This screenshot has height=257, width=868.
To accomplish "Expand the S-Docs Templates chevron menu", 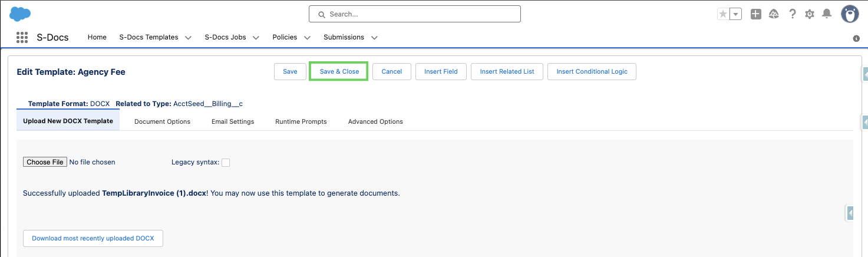I will [188, 38].
